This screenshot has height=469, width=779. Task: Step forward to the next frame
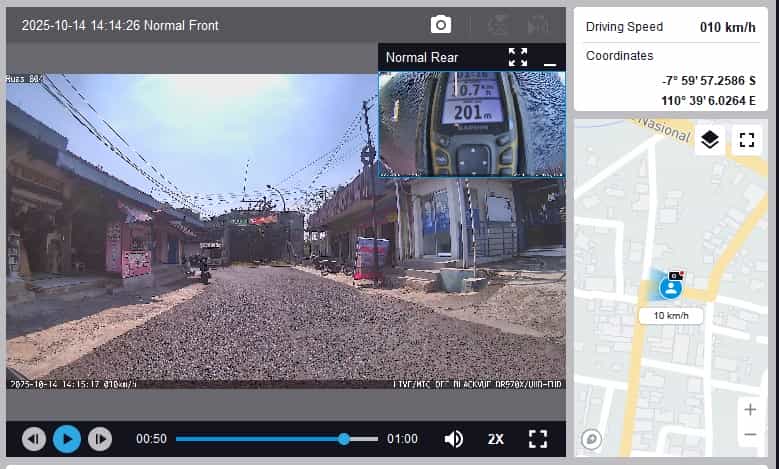[x=99, y=439]
